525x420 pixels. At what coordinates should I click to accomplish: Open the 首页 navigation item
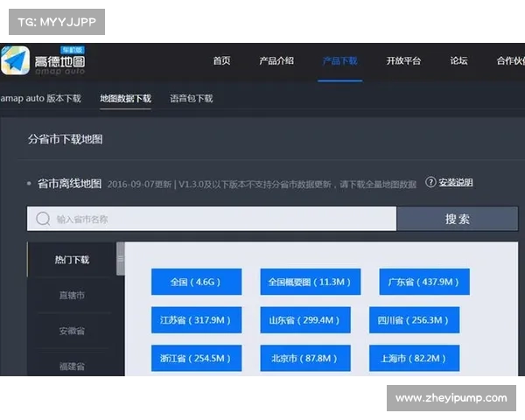tap(221, 61)
